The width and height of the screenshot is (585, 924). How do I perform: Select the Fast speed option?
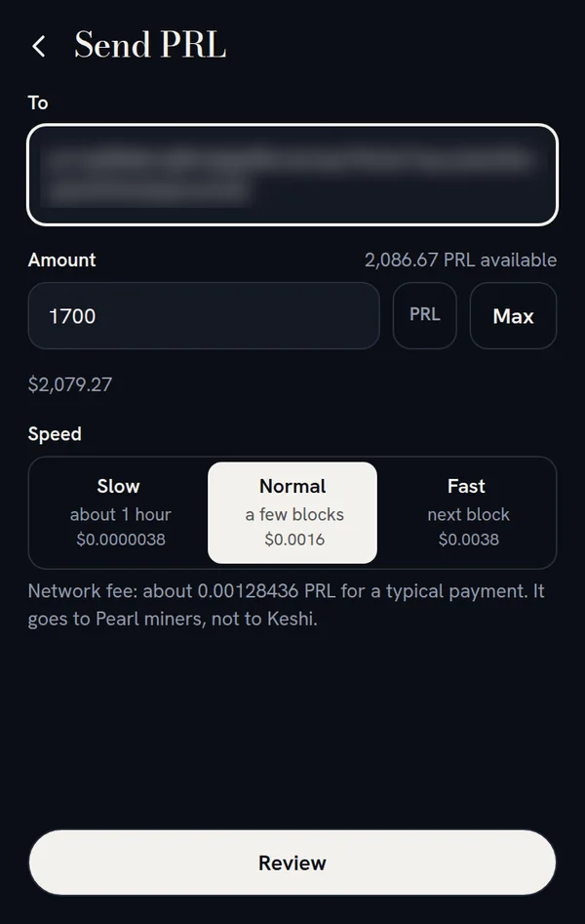(467, 512)
